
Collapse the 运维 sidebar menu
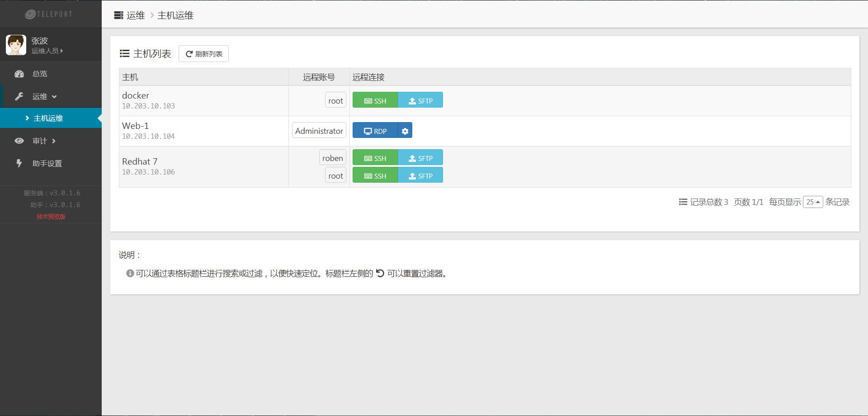pyautogui.click(x=51, y=96)
